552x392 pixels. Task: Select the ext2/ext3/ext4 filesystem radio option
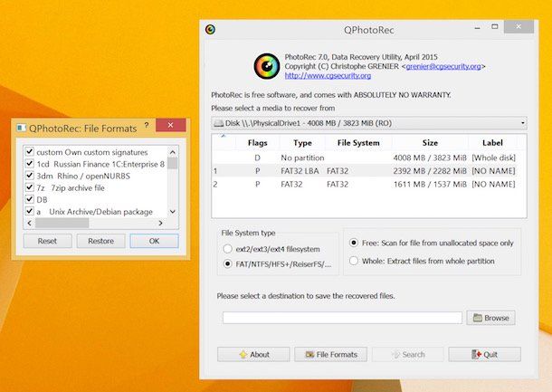[x=227, y=248]
